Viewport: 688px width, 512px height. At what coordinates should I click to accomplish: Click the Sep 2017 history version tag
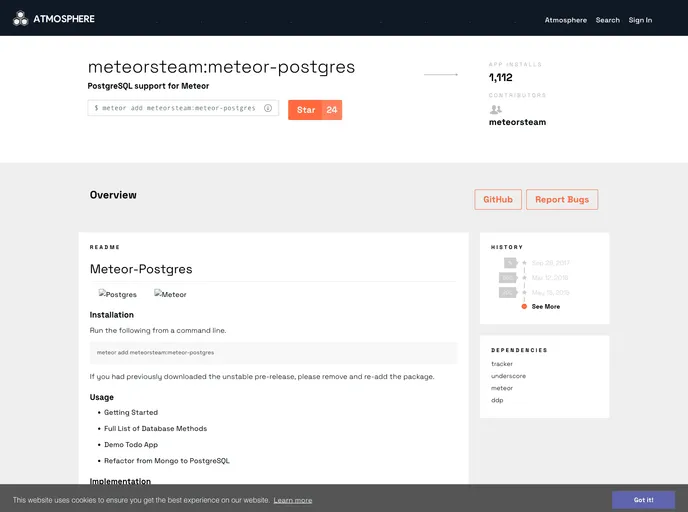pyautogui.click(x=510, y=263)
